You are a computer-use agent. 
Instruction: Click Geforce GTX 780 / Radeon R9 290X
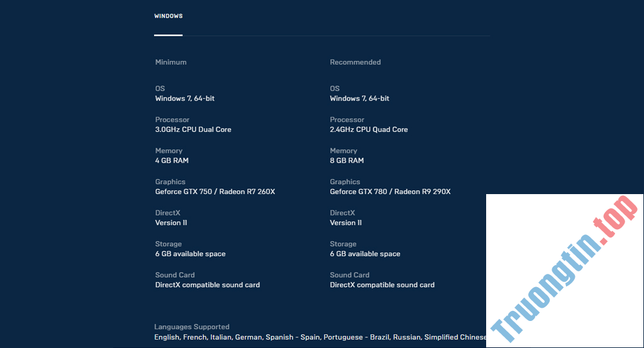coord(390,192)
